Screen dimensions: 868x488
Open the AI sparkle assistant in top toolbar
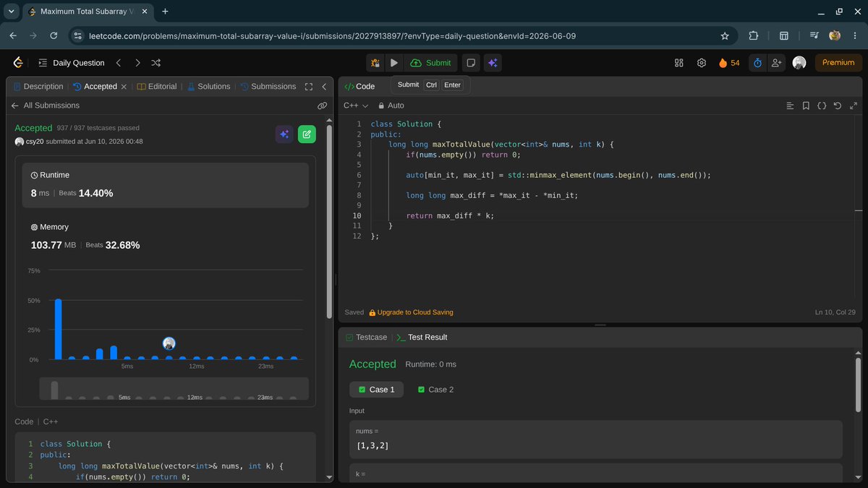(493, 63)
